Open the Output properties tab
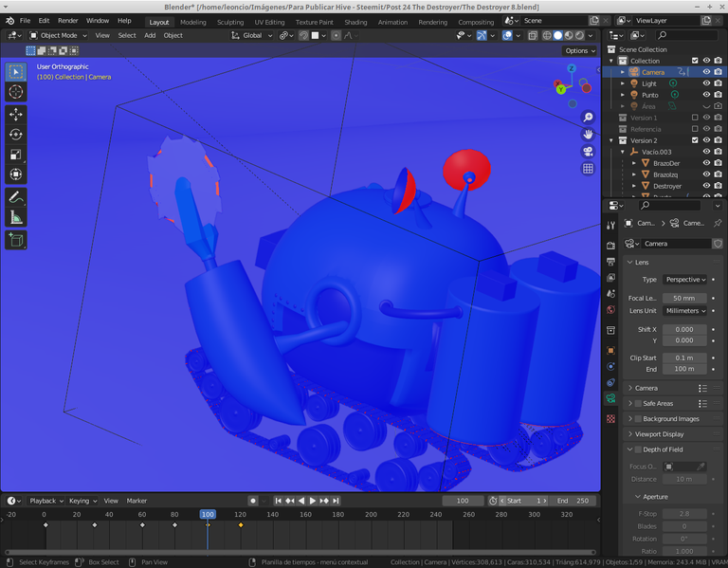Screen dimensions: 728x568 pos(611,262)
